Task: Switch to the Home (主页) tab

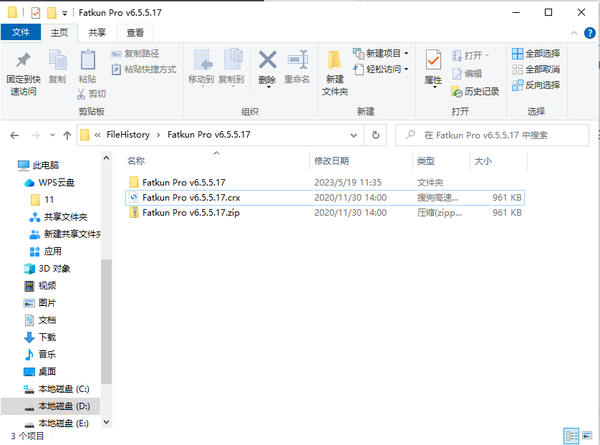Action: 59,33
